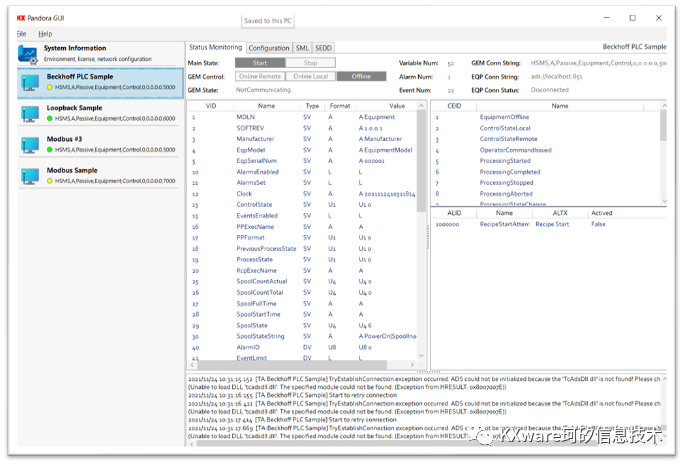
Task: Click variable table scroll-right arrow
Action: click(412, 364)
